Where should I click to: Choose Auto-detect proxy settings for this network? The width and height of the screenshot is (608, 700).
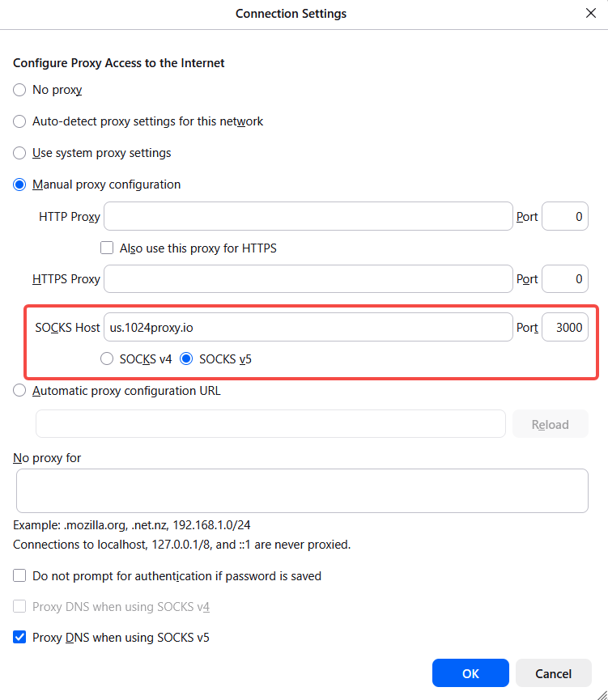point(19,121)
